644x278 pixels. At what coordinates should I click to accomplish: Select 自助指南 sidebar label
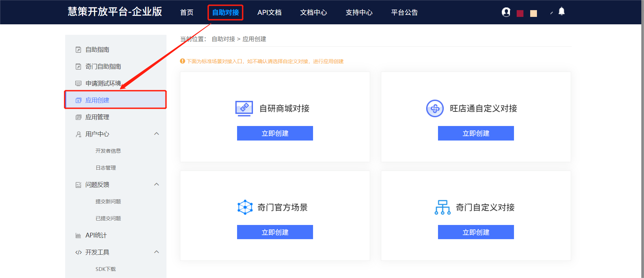coord(97,50)
